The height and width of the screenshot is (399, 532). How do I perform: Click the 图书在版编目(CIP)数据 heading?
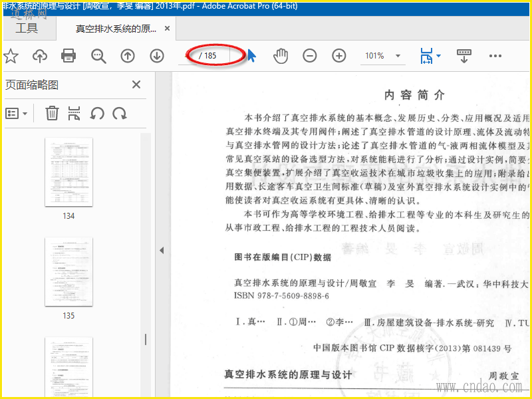coord(283,257)
